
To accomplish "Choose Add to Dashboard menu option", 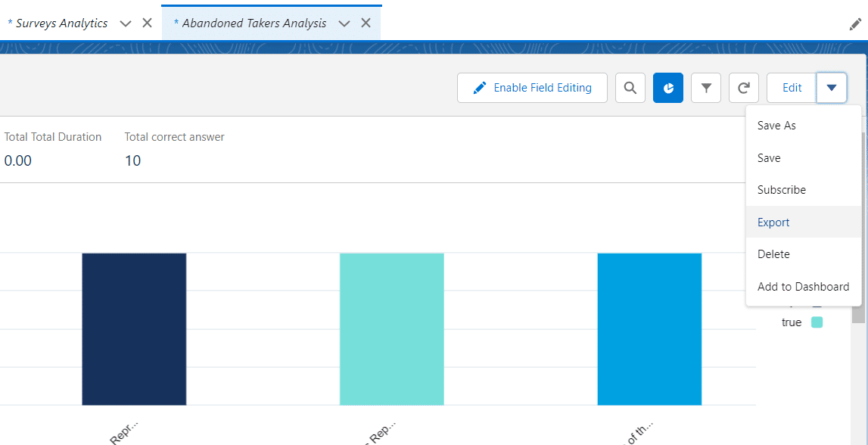I will click(803, 287).
